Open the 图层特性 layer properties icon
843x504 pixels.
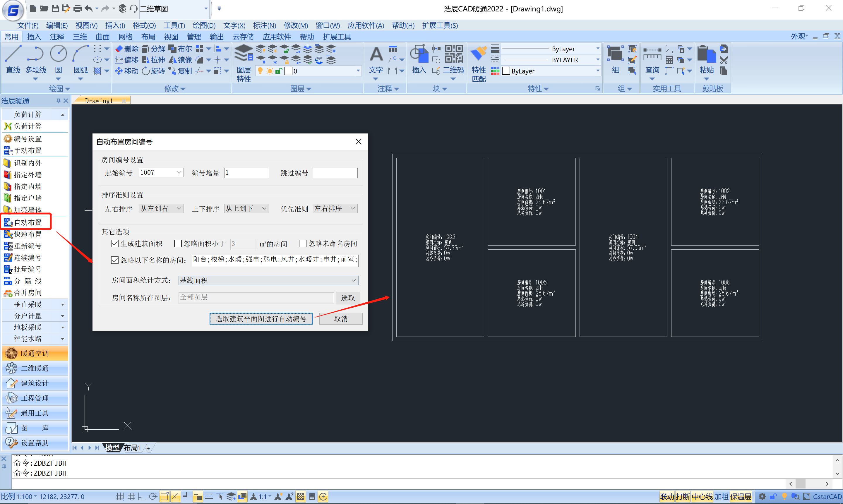pos(244,54)
